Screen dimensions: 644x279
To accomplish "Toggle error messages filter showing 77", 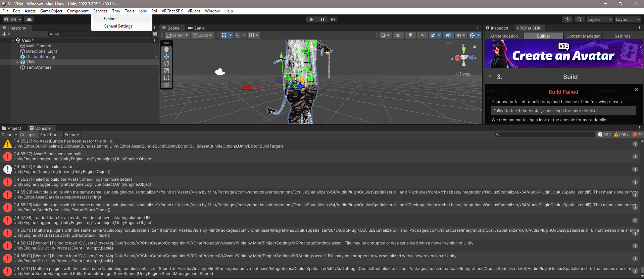I will (637, 135).
